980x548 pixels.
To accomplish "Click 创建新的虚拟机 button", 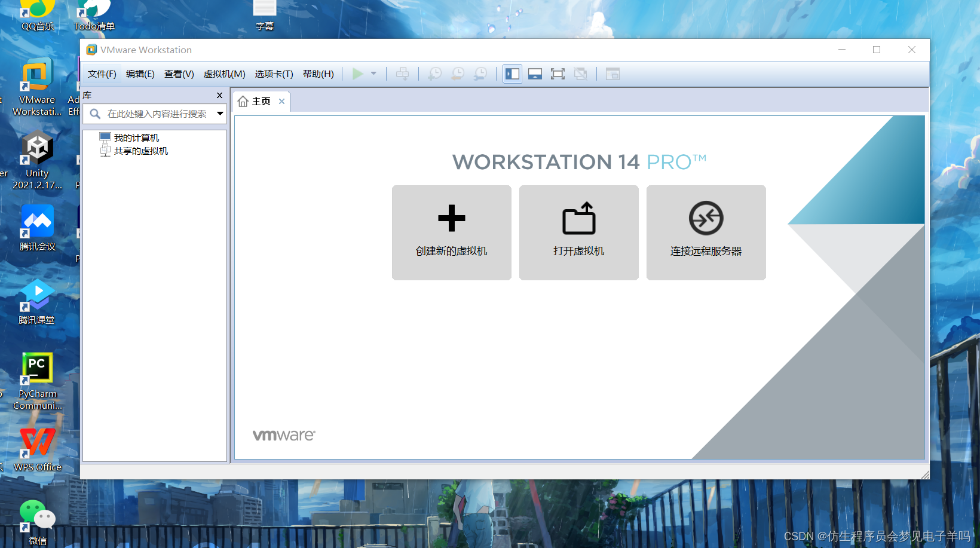I will 452,232.
